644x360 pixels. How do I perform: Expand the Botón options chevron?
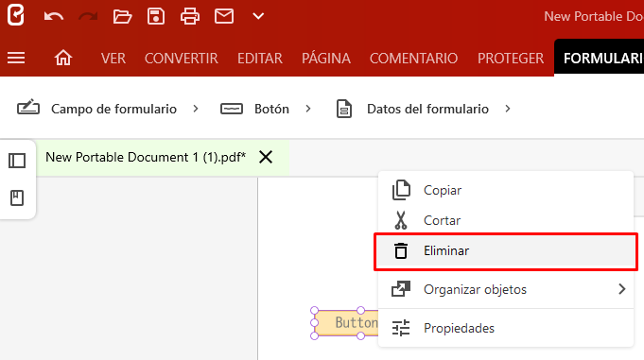click(308, 109)
